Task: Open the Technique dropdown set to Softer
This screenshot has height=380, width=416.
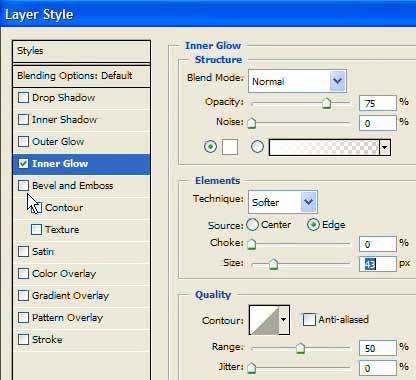Action: [x=283, y=202]
